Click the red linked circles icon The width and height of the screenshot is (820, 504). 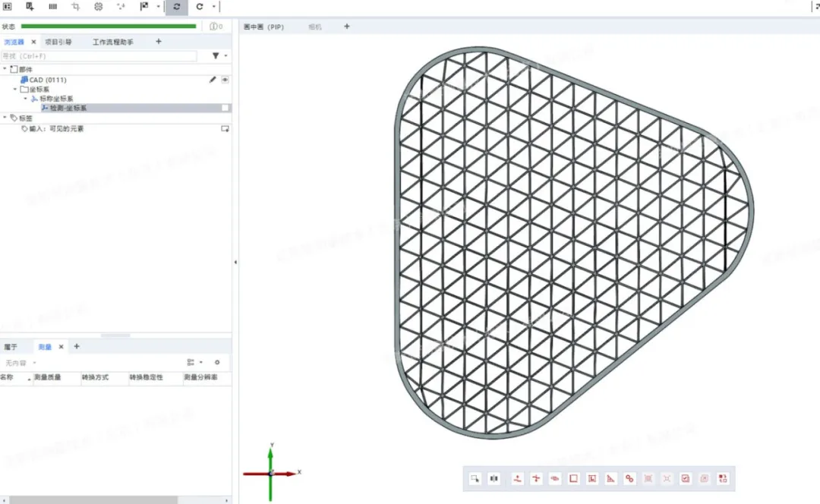click(x=629, y=478)
